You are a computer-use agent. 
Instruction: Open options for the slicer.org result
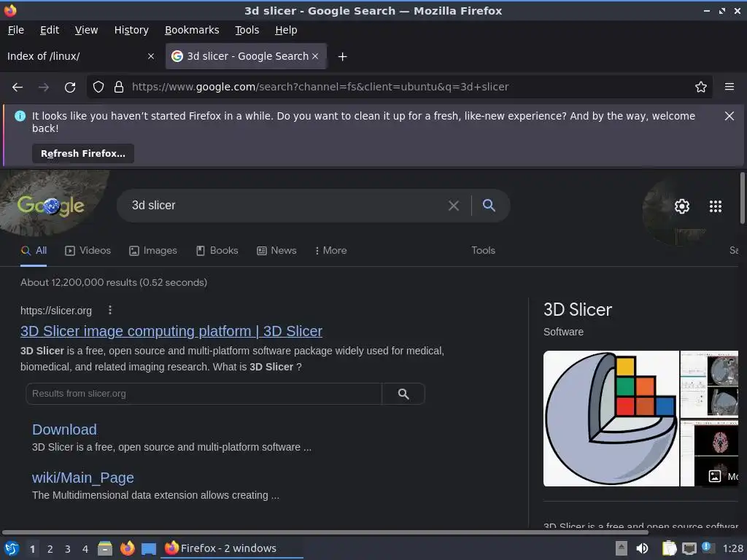click(110, 311)
